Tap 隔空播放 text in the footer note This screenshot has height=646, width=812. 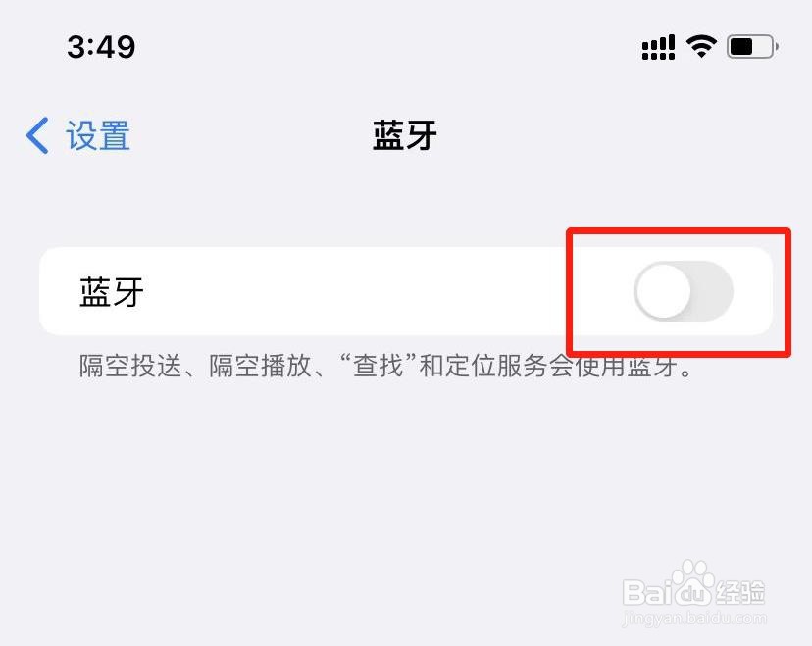(261, 366)
